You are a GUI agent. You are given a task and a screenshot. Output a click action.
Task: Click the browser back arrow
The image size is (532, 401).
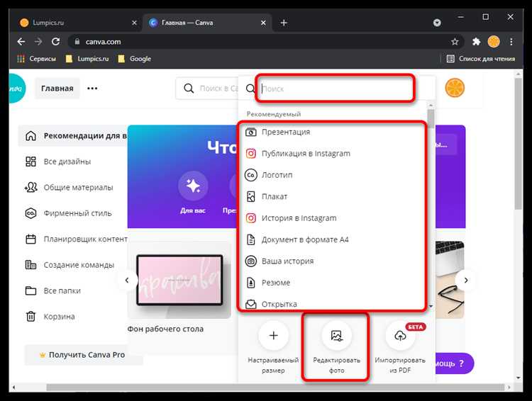[x=21, y=42]
